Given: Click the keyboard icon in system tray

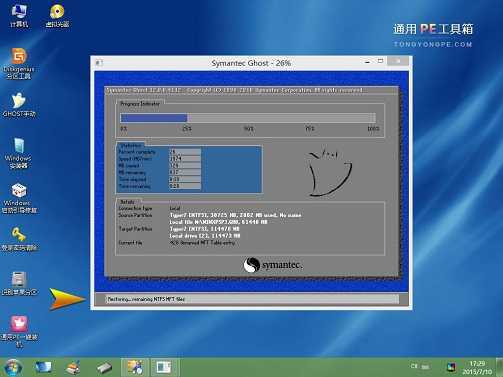Looking at the screenshot, I should [425, 367].
